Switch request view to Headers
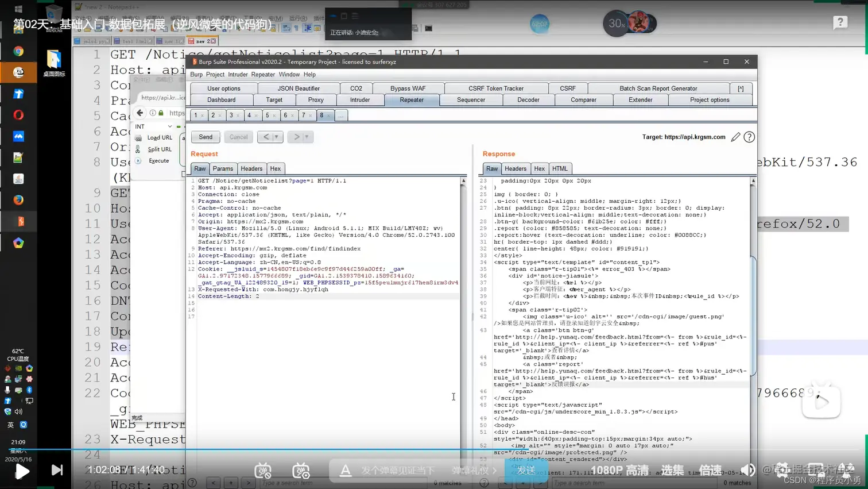Screen dimensions: 868x489 [251, 168]
